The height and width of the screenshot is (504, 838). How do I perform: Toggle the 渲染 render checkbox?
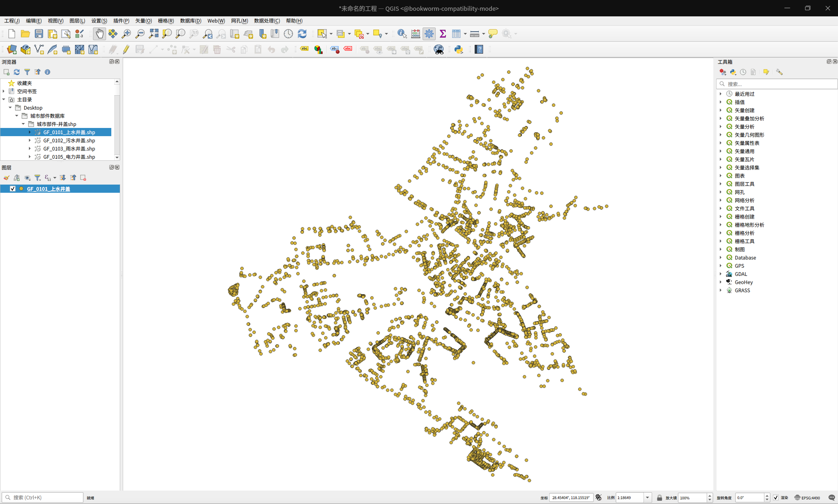coord(776,497)
